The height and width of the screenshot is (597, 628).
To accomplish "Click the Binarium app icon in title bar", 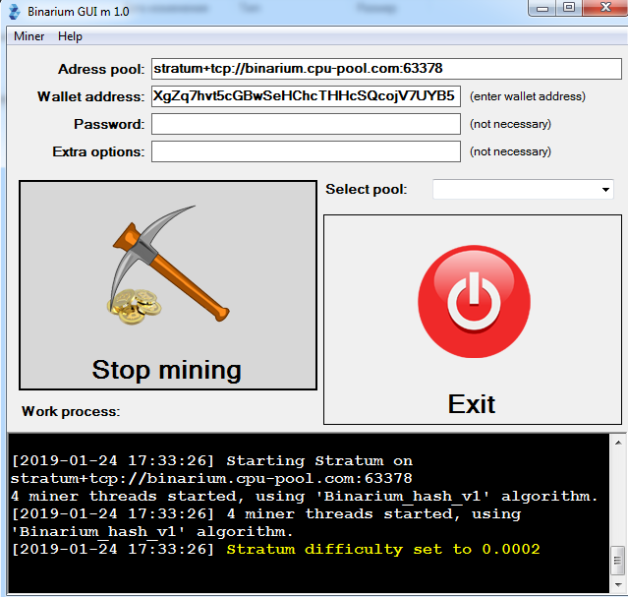I will (x=14, y=12).
